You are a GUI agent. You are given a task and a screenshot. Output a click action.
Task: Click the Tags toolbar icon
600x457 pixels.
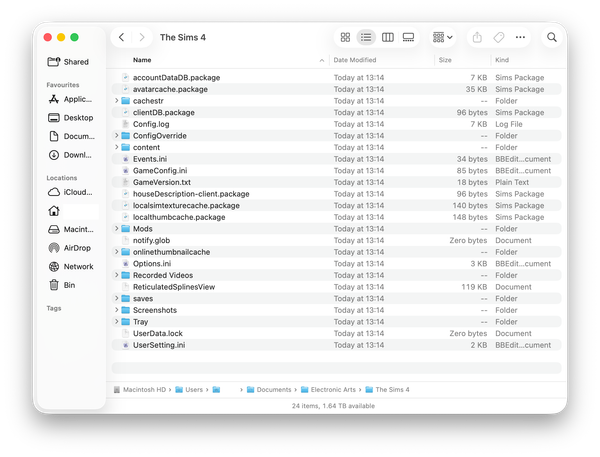coord(498,37)
